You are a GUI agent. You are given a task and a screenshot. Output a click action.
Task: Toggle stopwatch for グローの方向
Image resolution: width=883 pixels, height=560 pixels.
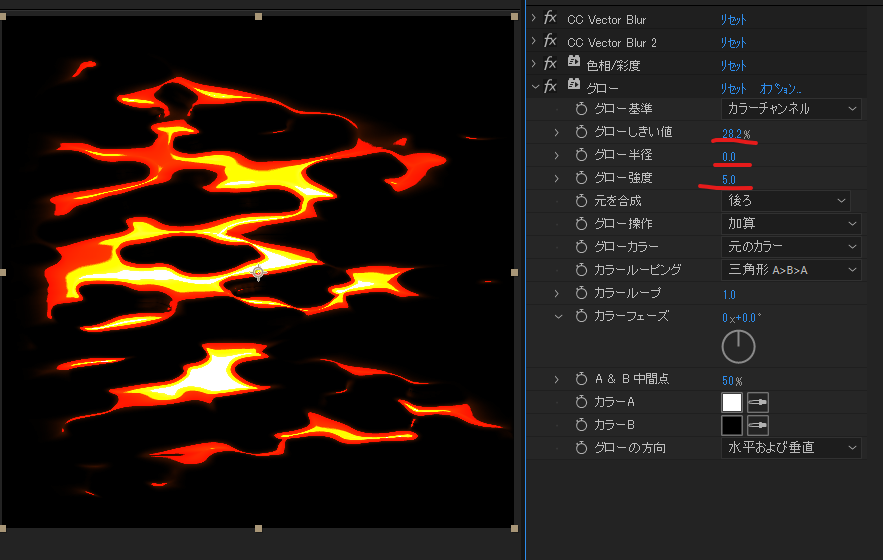pyautogui.click(x=581, y=448)
